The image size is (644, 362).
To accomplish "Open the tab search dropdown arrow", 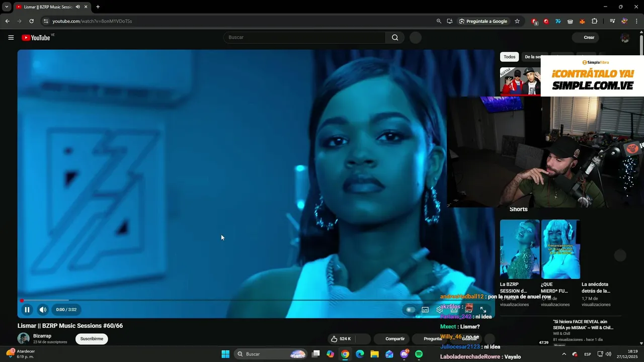I will [x=7, y=7].
